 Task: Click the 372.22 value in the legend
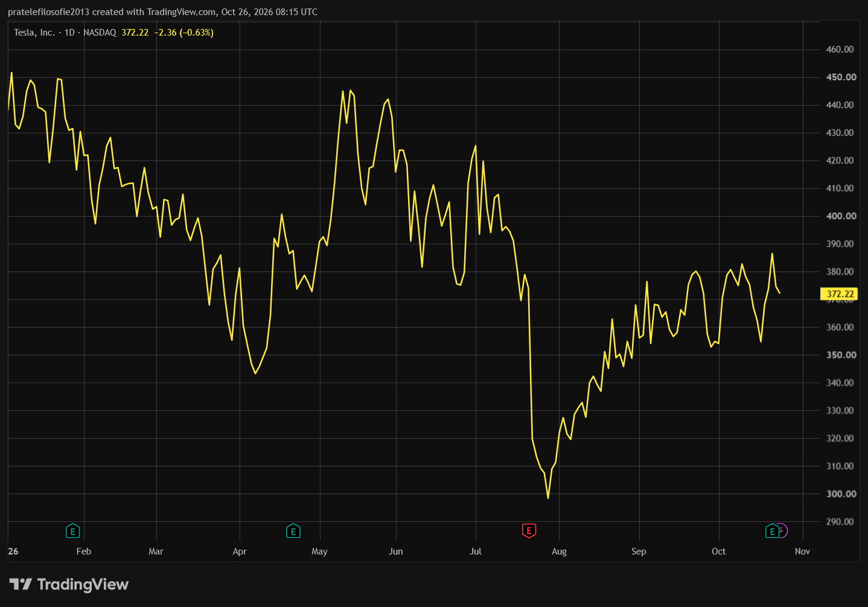coord(135,33)
